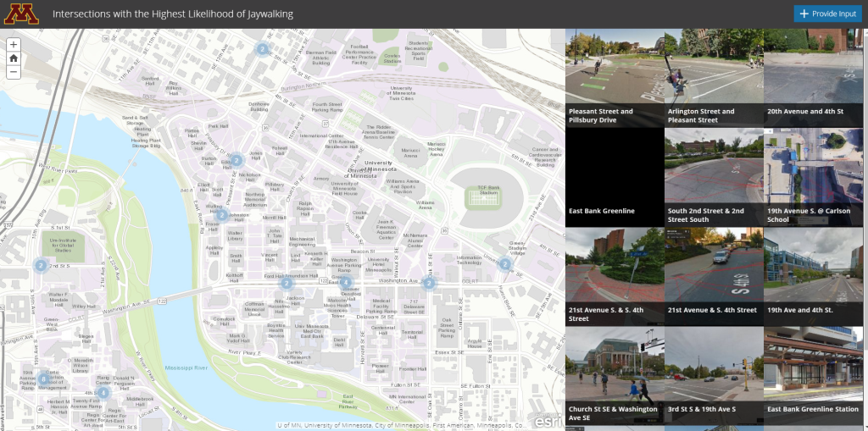Image resolution: width=868 pixels, height=431 pixels.
Task: Select cluster marker labeled 8 near Carlson School
Action: coord(43,379)
